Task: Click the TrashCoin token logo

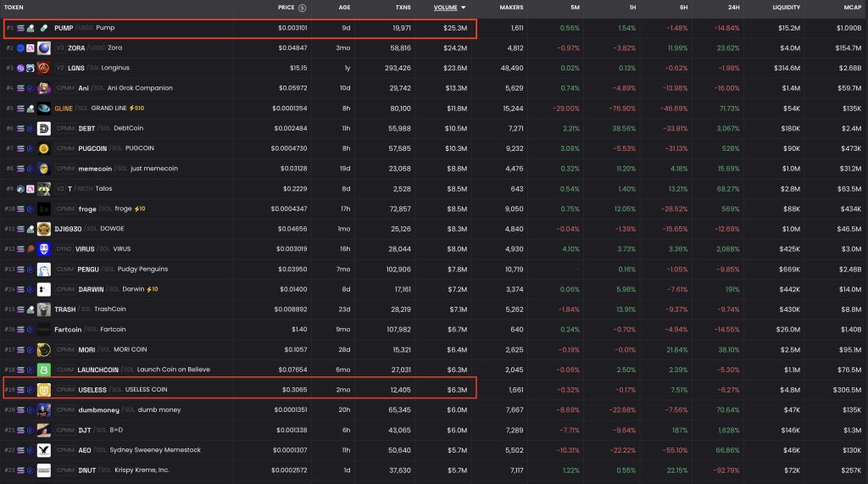Action: [x=44, y=309]
